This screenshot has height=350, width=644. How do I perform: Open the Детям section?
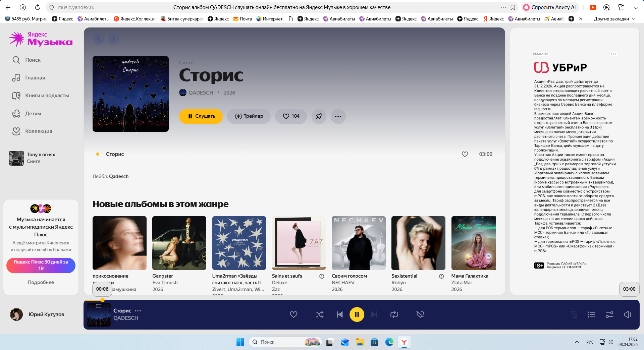pyautogui.click(x=26, y=114)
